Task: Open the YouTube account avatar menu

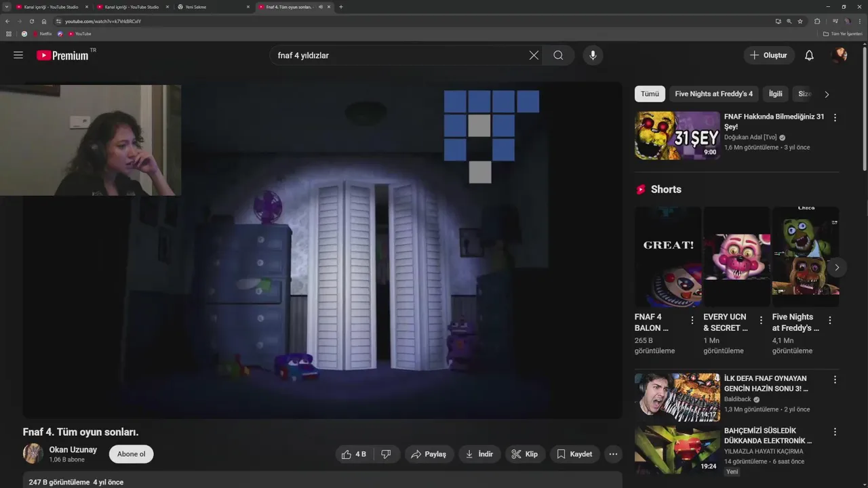Action: (x=840, y=55)
